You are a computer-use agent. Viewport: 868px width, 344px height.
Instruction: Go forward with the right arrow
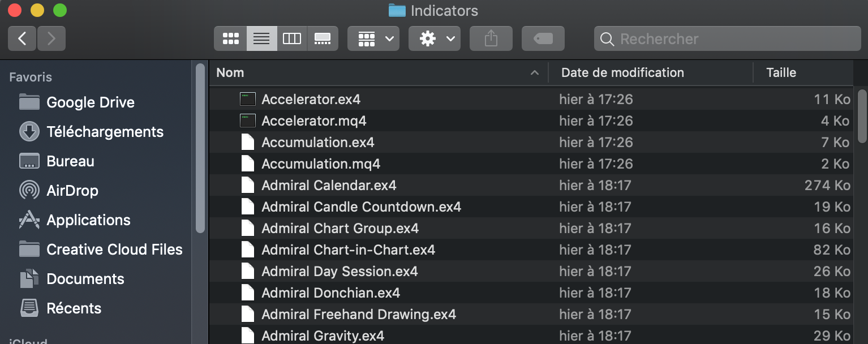[x=51, y=38]
